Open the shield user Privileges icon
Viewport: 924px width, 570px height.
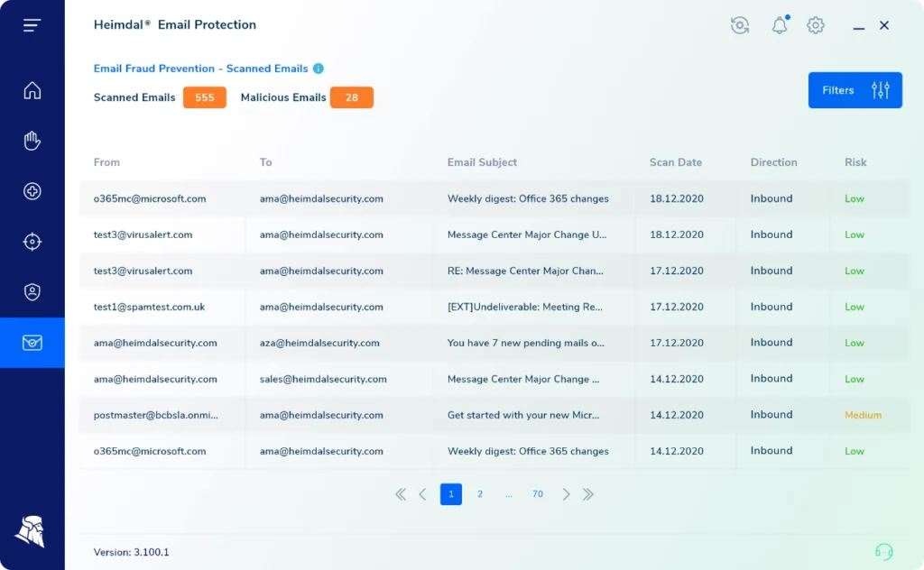tap(32, 292)
